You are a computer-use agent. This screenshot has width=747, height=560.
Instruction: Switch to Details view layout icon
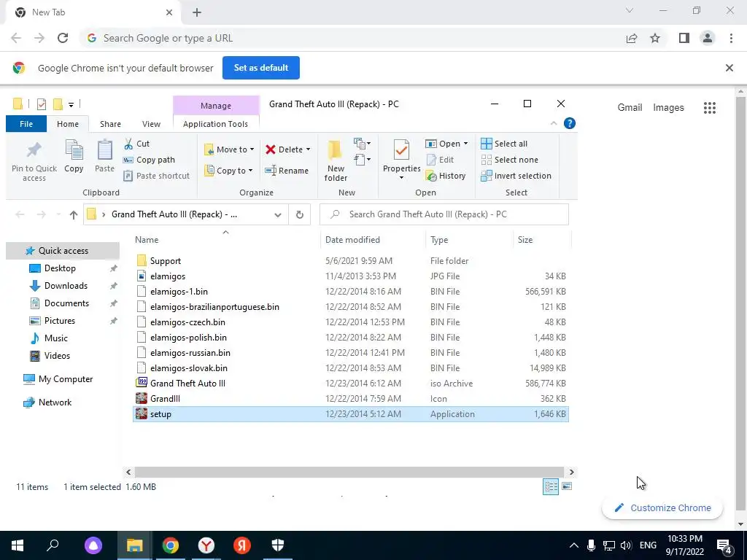(x=551, y=486)
